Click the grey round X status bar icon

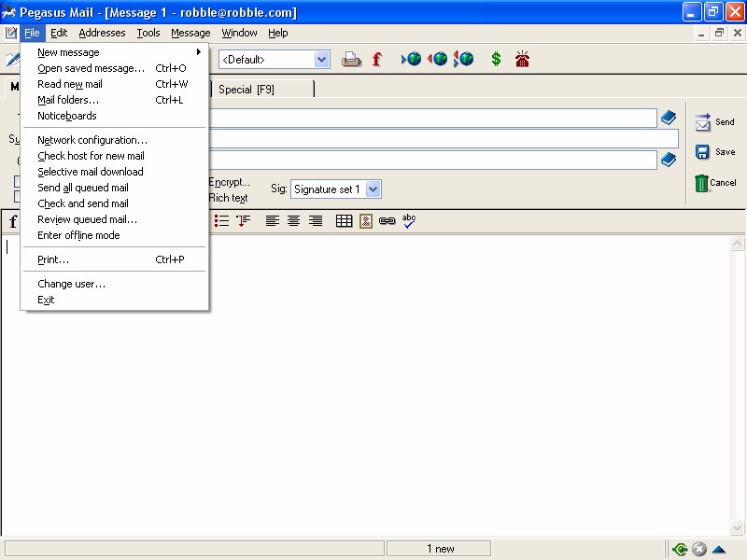pos(698,550)
